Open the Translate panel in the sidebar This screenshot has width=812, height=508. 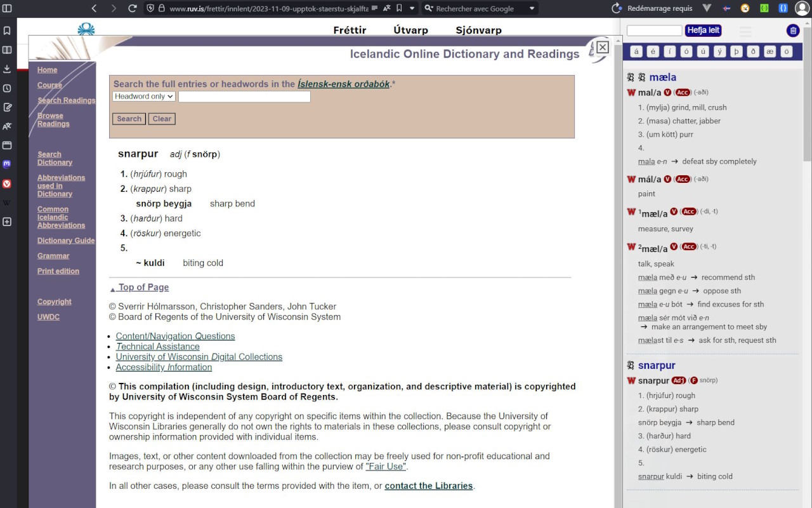point(7,126)
